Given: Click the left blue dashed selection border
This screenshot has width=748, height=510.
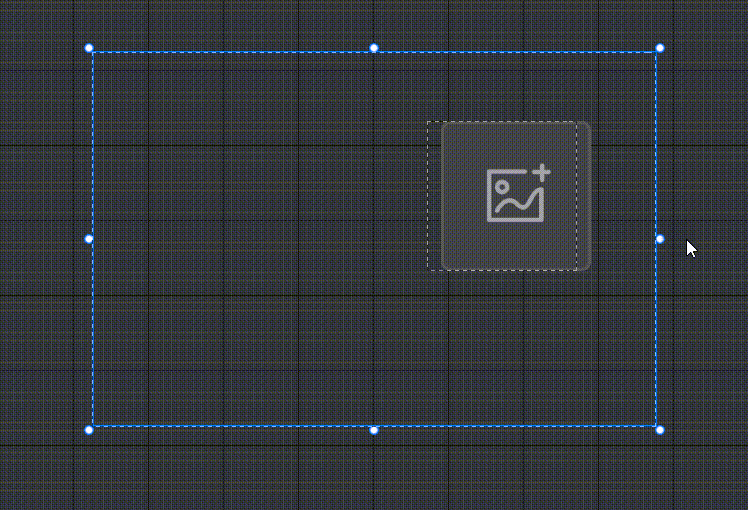Looking at the screenshot, I should click(93, 143).
